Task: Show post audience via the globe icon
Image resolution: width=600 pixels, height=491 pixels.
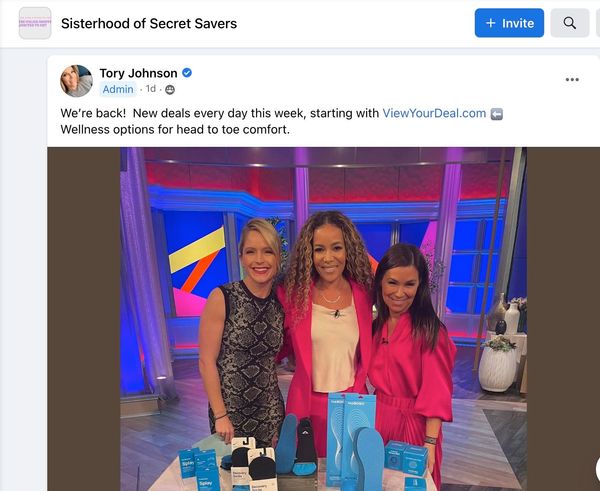Action: pyautogui.click(x=170, y=90)
